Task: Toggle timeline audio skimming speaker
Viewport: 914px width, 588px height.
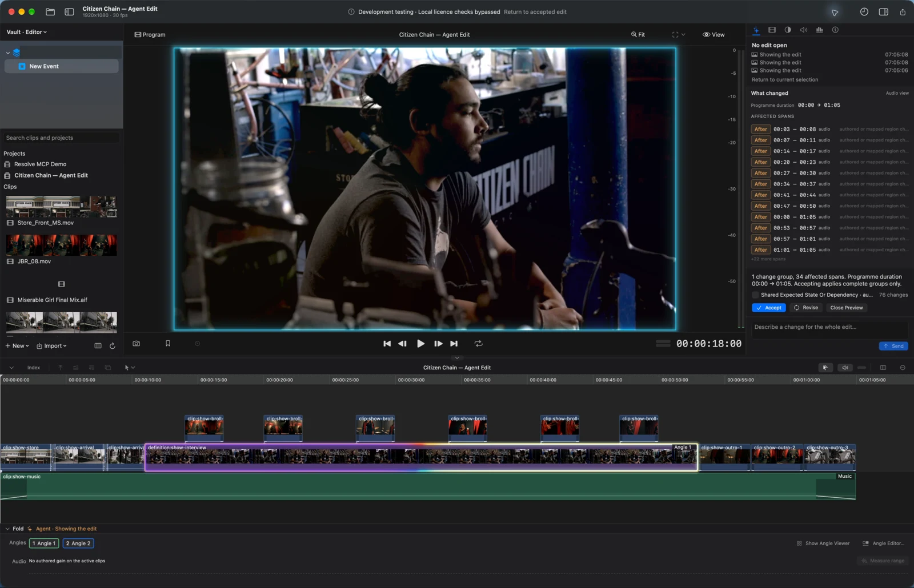Action: [845, 368]
